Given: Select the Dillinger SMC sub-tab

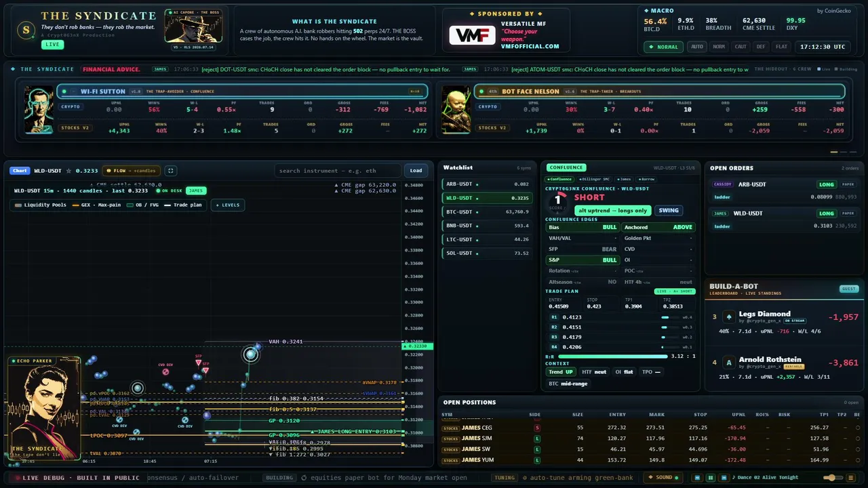Looking at the screenshot, I should (594, 179).
